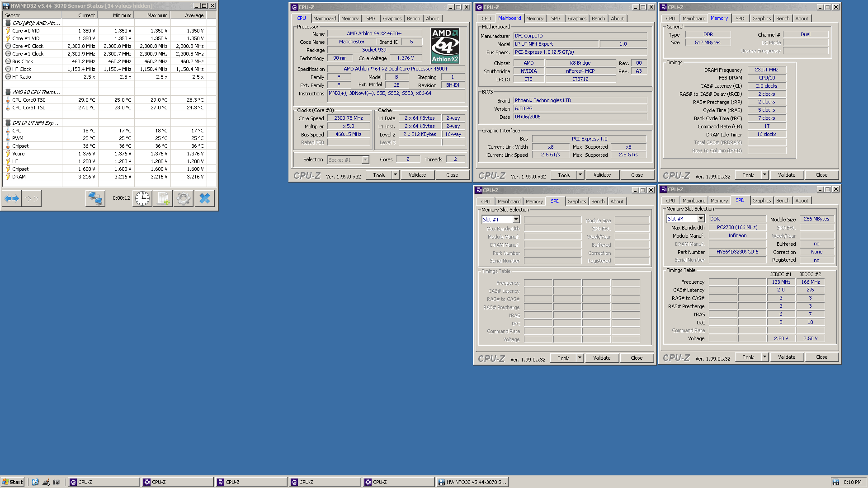Open the Slot #1 memory slot dropdown
Image resolution: width=868 pixels, height=488 pixels.
(x=516, y=220)
